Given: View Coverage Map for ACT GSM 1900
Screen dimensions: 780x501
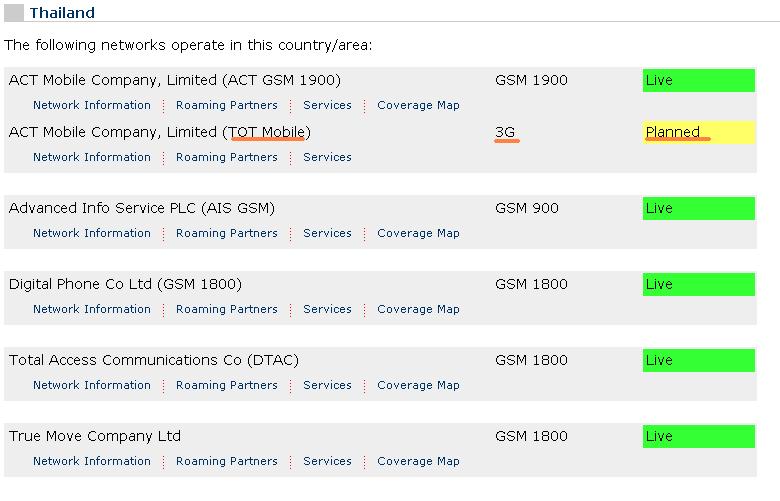Looking at the screenshot, I should 418,105.
